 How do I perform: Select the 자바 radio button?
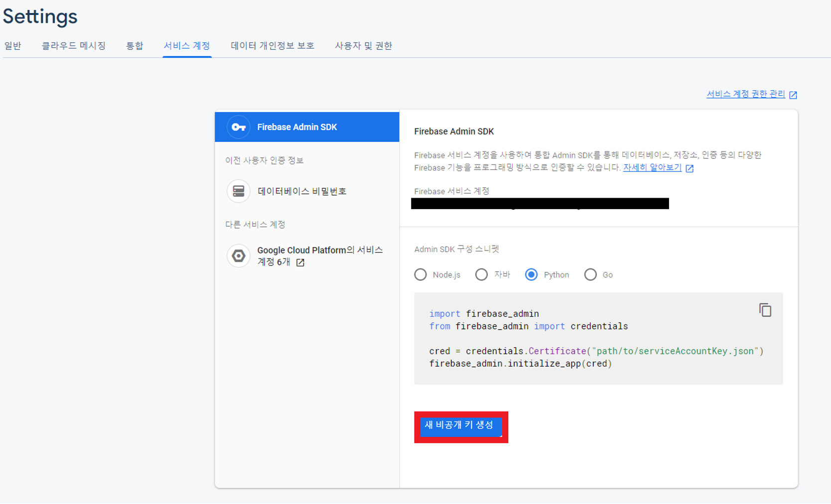point(481,274)
